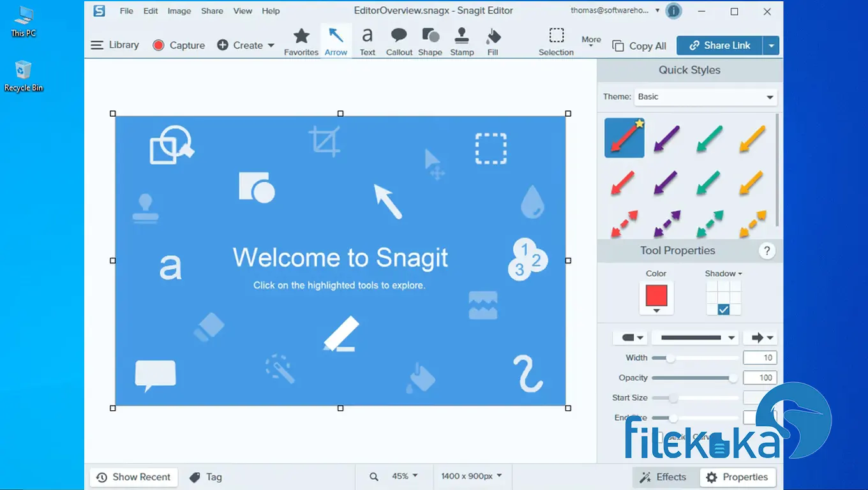Open the red Color swatch picker
Viewport: 868px width, 490px height.
[656, 299]
